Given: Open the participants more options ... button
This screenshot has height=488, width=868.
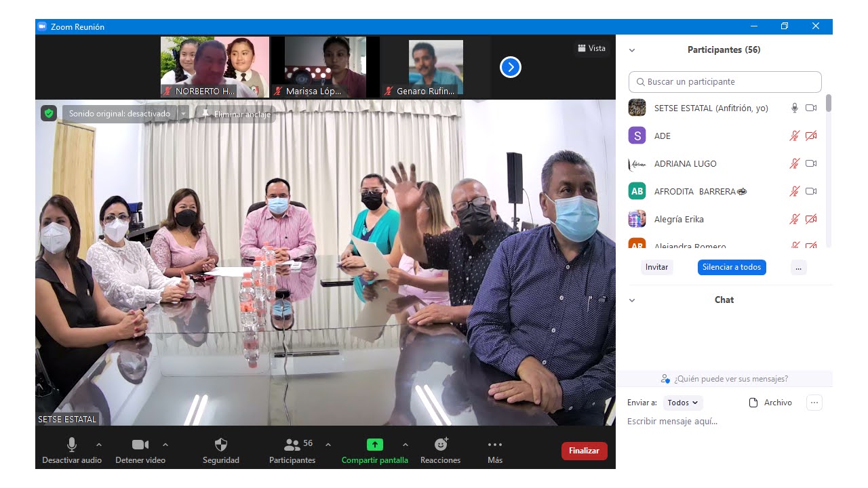Looking at the screenshot, I should (798, 267).
